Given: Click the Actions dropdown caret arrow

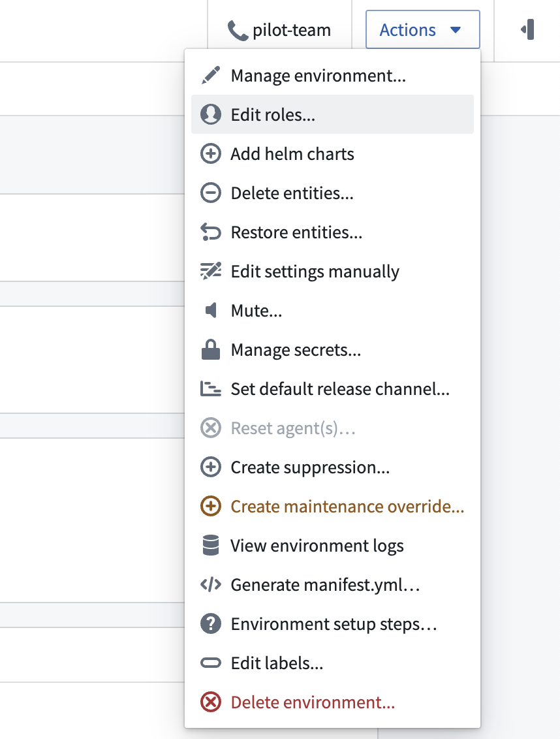Looking at the screenshot, I should 455,29.
